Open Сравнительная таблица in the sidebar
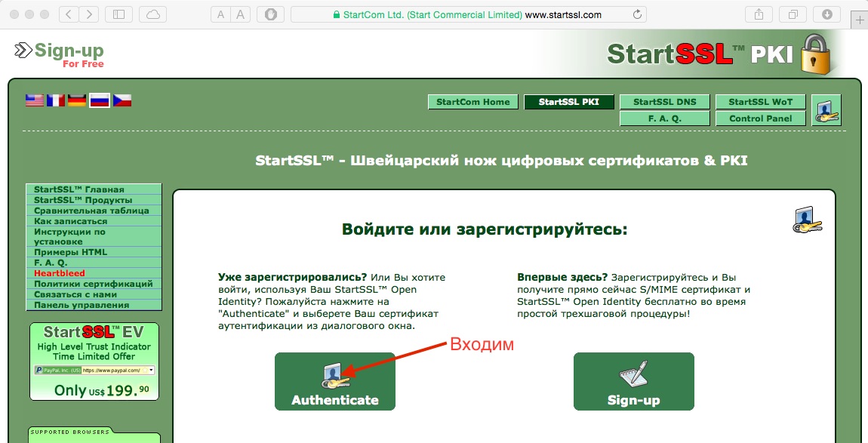The image size is (868, 443). click(91, 211)
